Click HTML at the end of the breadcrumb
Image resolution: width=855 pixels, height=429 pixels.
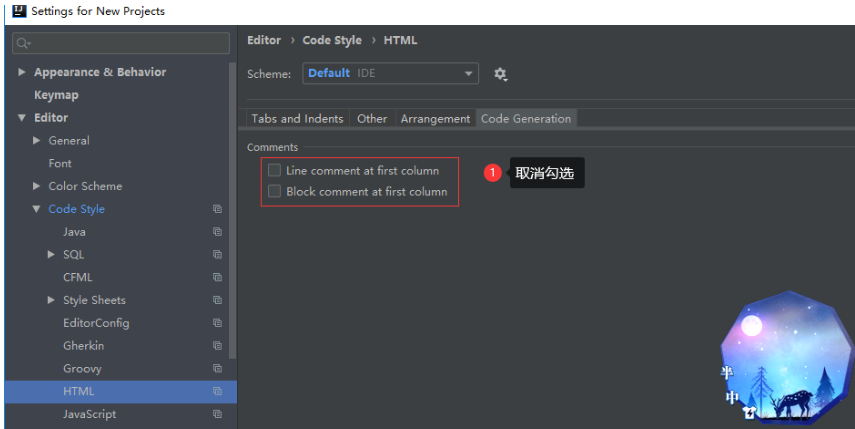tap(400, 40)
